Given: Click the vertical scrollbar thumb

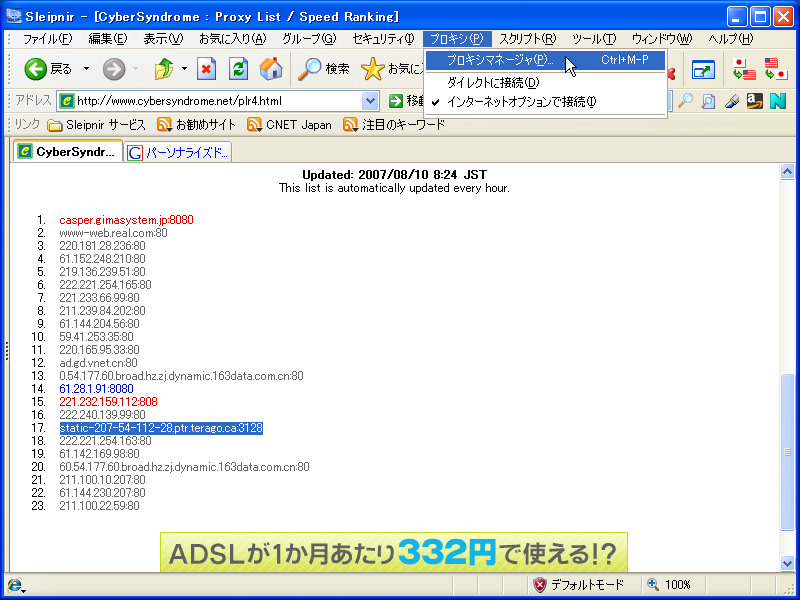Looking at the screenshot, I should pos(787,452).
